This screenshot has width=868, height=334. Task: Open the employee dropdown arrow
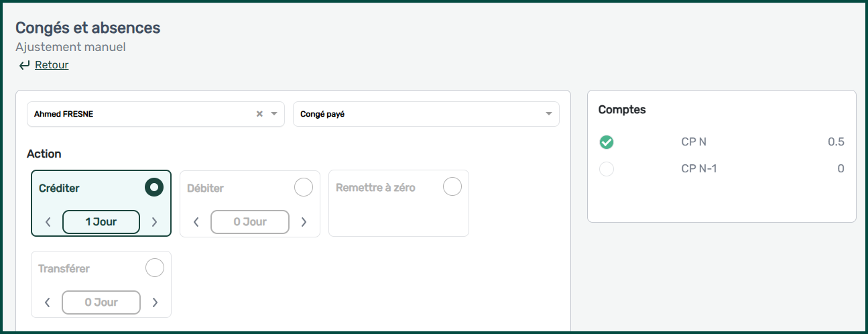pyautogui.click(x=274, y=114)
